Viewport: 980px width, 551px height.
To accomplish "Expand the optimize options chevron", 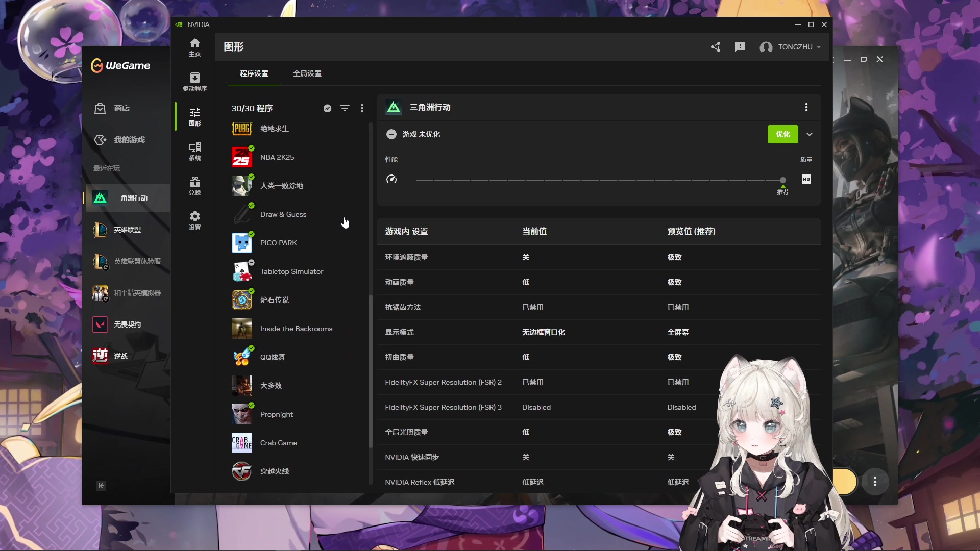I will 809,134.
